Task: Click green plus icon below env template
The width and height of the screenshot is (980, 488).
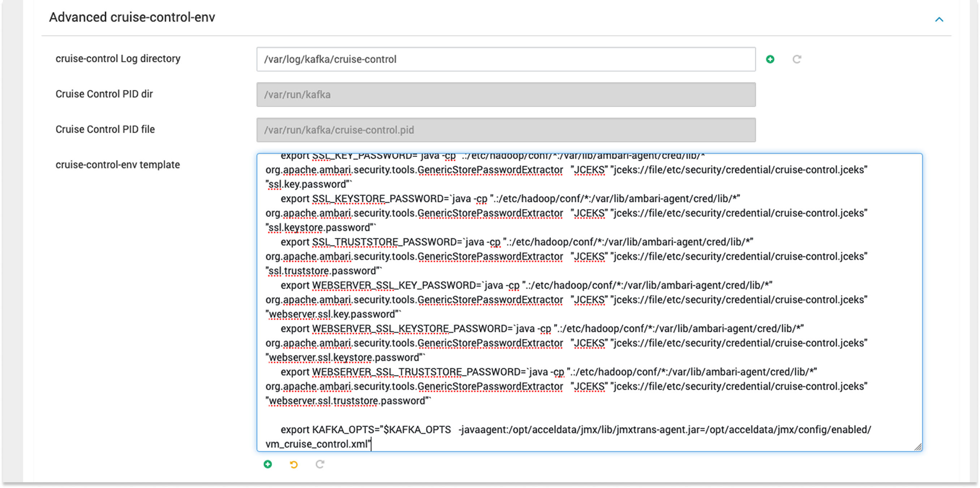Action: pos(268,464)
